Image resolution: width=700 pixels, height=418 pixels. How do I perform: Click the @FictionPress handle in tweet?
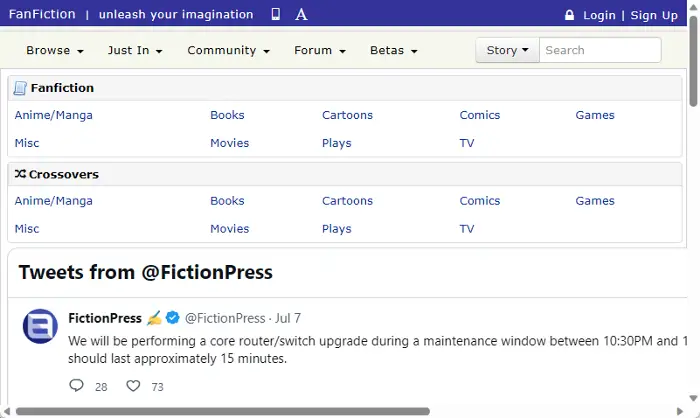click(x=225, y=318)
